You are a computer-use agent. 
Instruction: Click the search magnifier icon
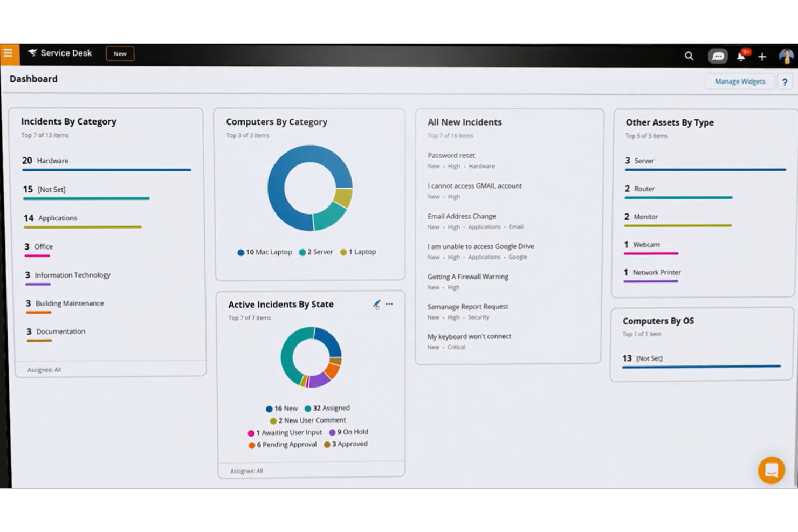(x=689, y=56)
